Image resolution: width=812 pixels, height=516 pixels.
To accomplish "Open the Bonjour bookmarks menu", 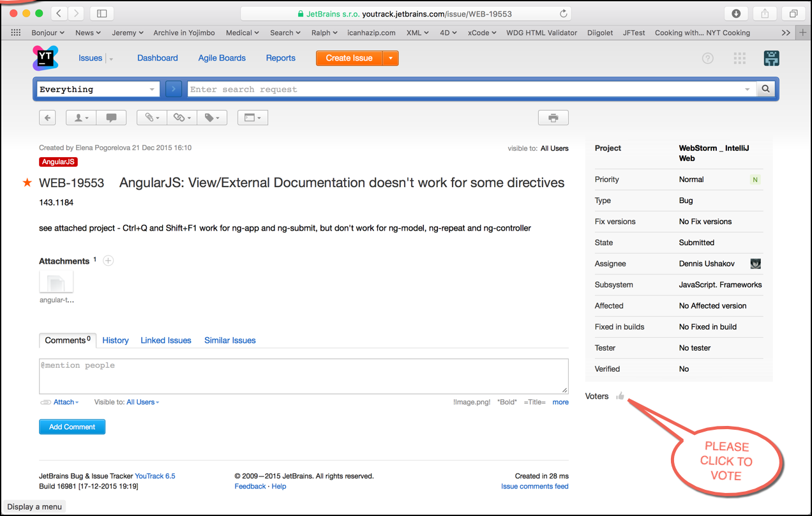I will 48,33.
